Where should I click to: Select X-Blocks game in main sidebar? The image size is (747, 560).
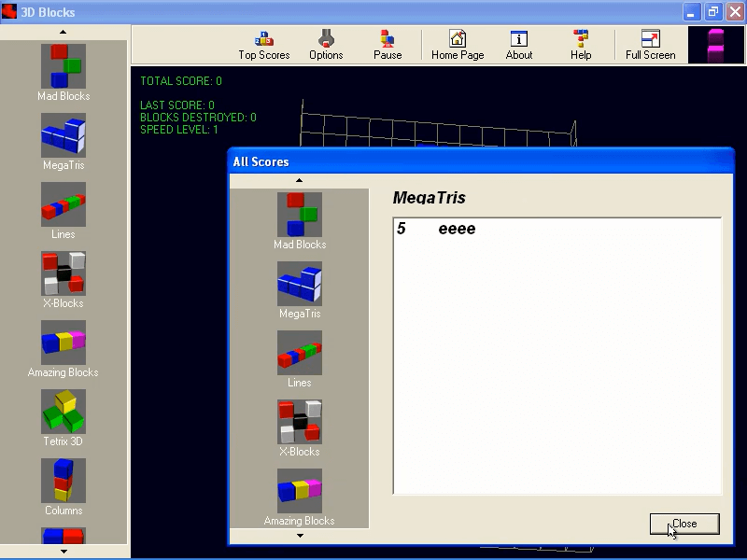[63, 279]
